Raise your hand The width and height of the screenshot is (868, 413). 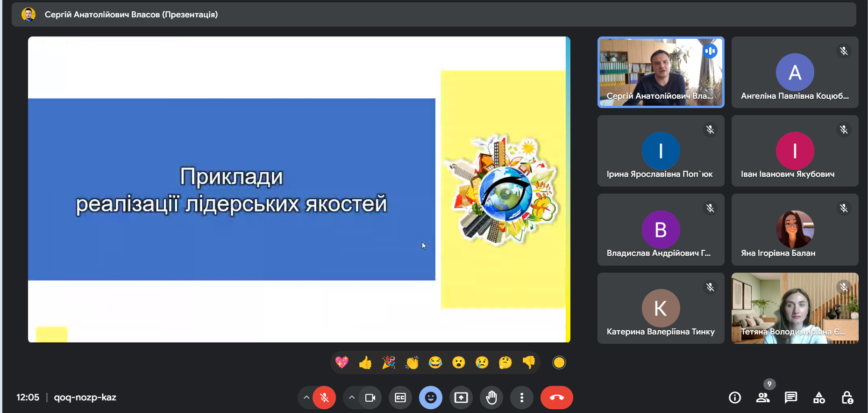(491, 398)
